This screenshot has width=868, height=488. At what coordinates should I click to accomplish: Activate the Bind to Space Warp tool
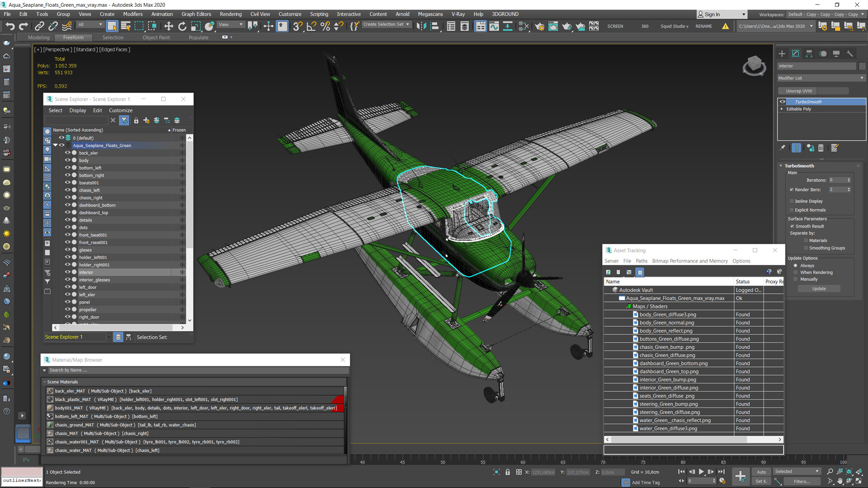pos(66,26)
